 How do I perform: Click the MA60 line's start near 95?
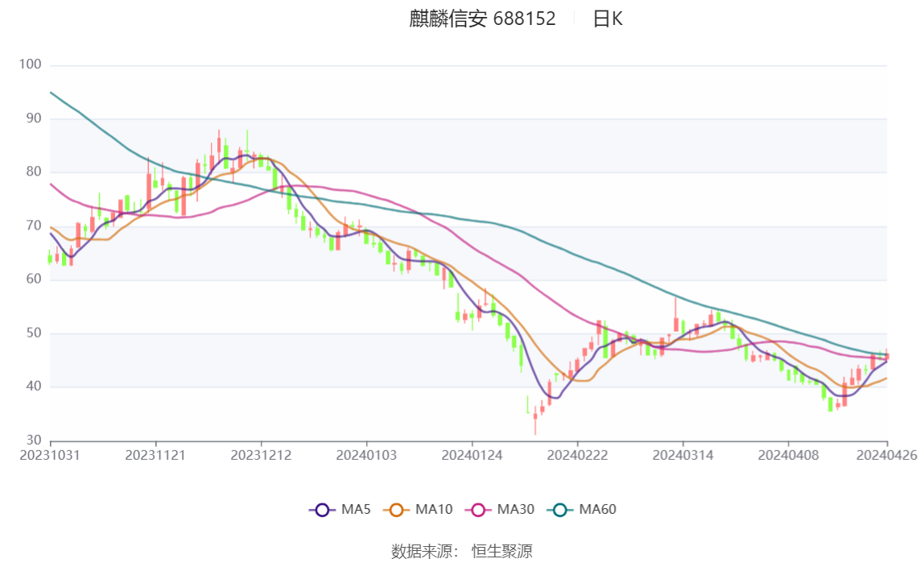[x=52, y=93]
